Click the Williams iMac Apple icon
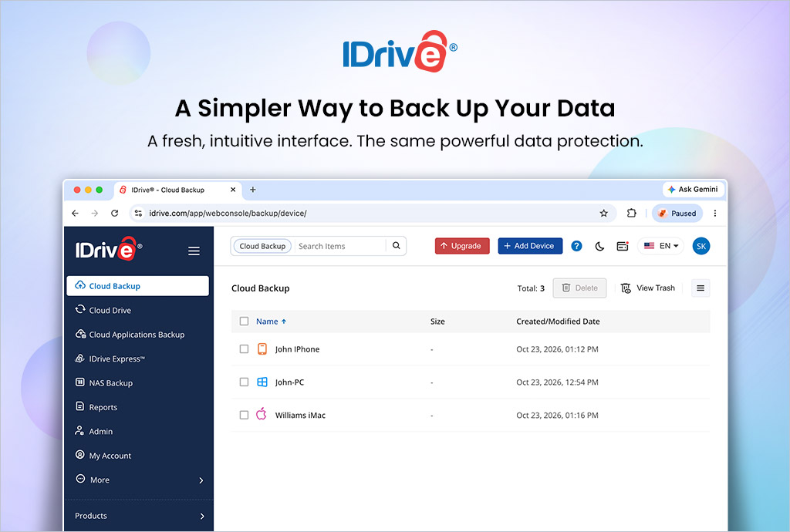 pyautogui.click(x=261, y=414)
